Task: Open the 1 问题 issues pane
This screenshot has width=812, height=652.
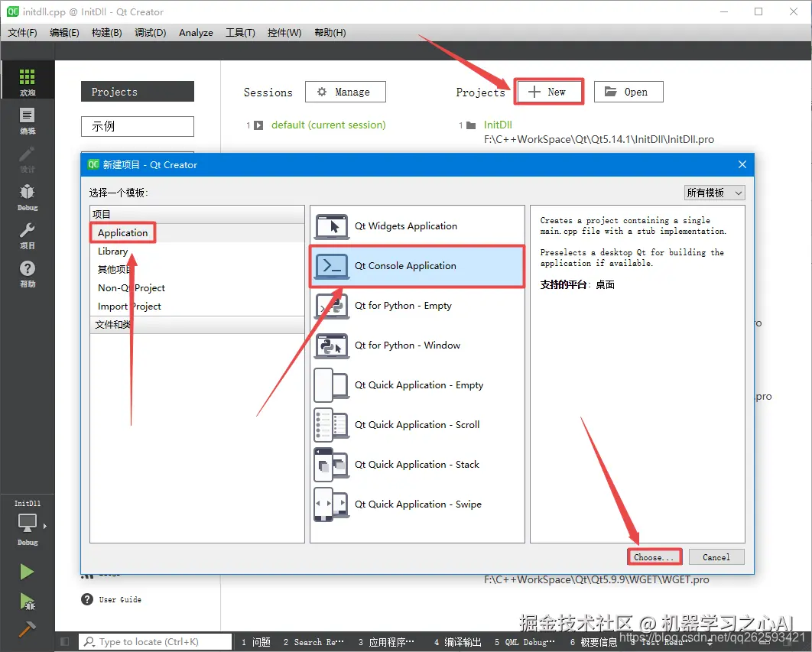Action: pyautogui.click(x=256, y=642)
